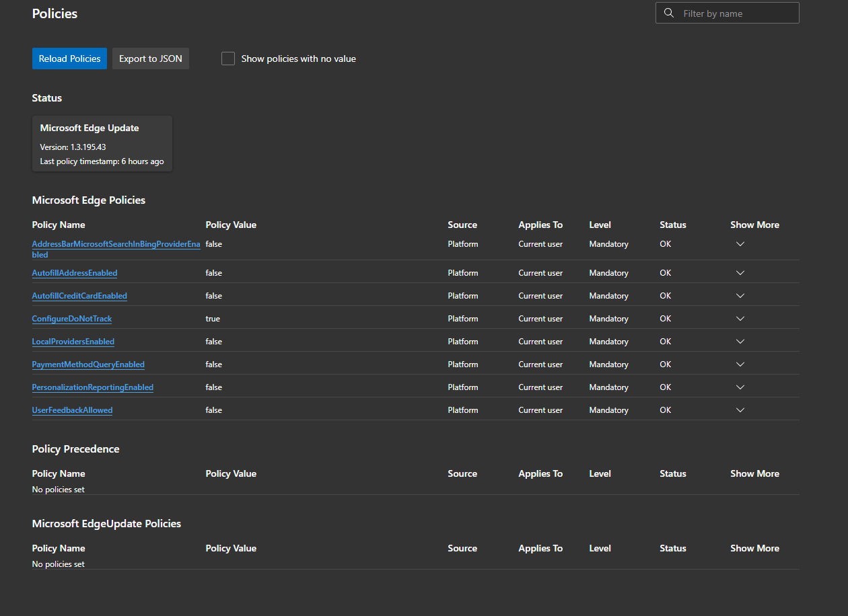Click Current user in AutofillAddressEnabled row
Viewport: 848px width, 616px height.
point(540,273)
